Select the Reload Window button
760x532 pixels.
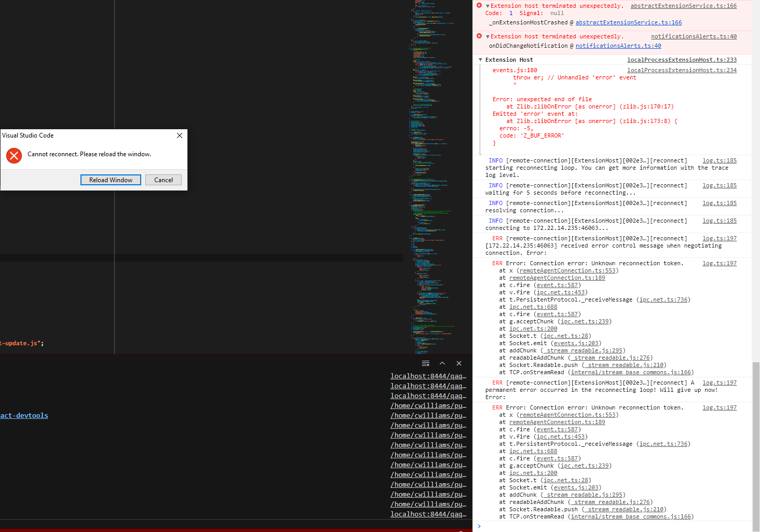pyautogui.click(x=111, y=180)
